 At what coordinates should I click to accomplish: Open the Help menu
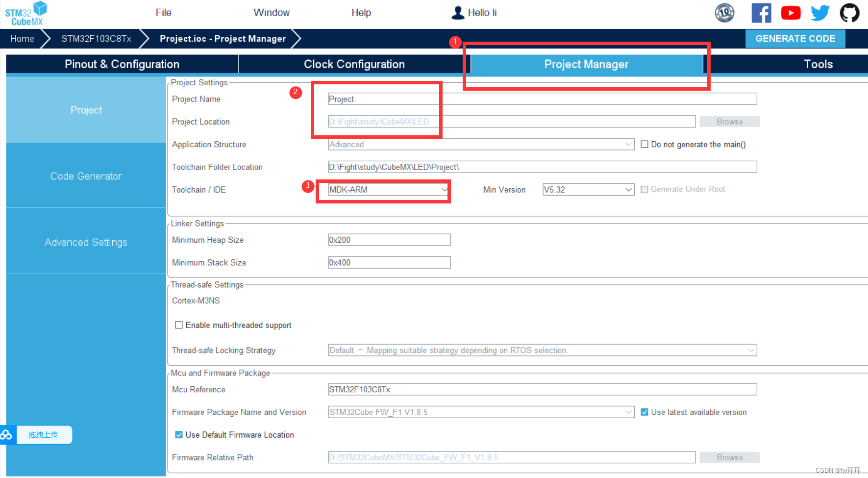click(361, 13)
